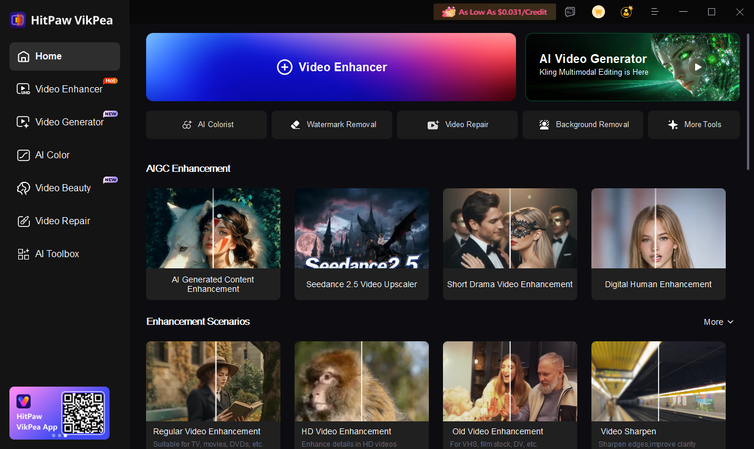Play the AI Video Generator preview

698,67
